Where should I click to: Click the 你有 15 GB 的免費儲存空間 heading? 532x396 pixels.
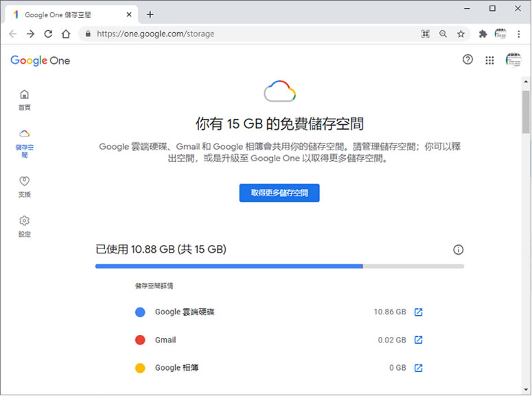[x=279, y=124]
